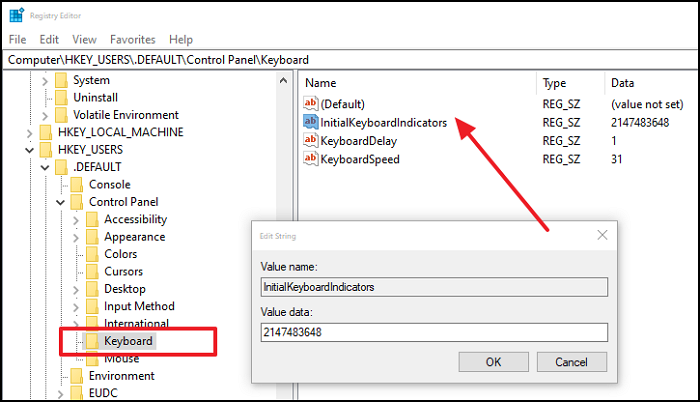Confirm the Edit String dialog with OK

pyautogui.click(x=493, y=362)
